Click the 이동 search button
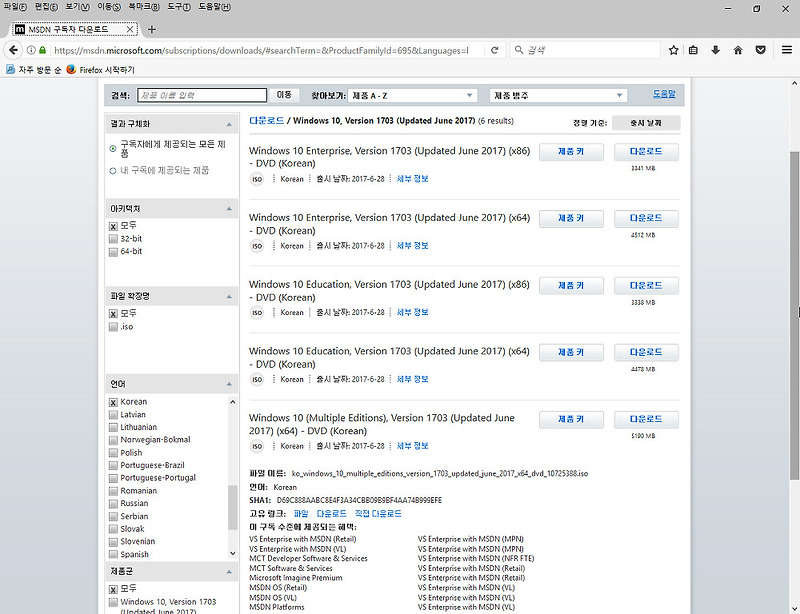800x614 pixels. [284, 95]
